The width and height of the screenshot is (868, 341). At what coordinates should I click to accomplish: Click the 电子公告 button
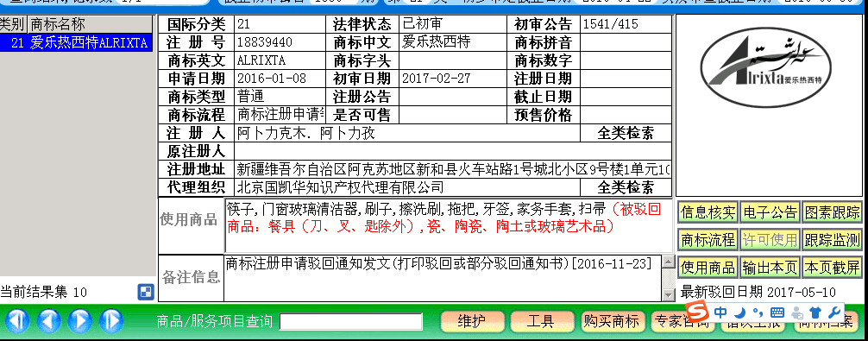pos(771,212)
